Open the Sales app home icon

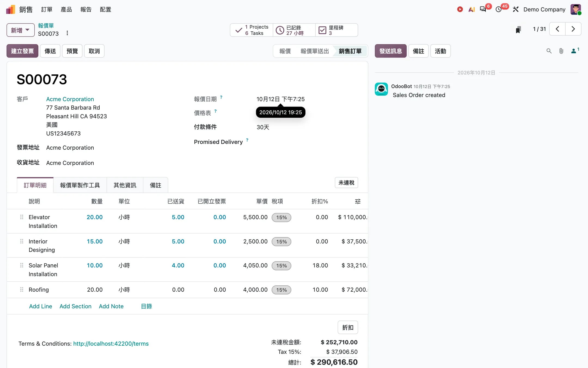pyautogui.click(x=11, y=10)
